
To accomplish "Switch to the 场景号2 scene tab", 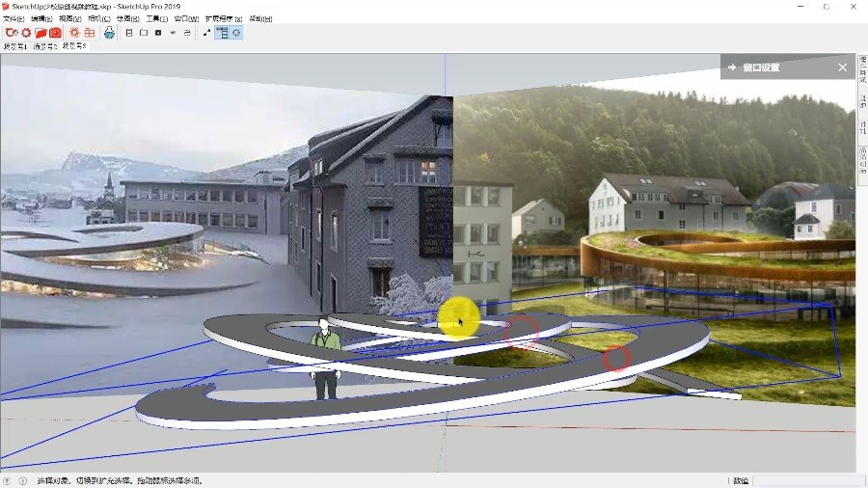I will click(x=44, y=46).
